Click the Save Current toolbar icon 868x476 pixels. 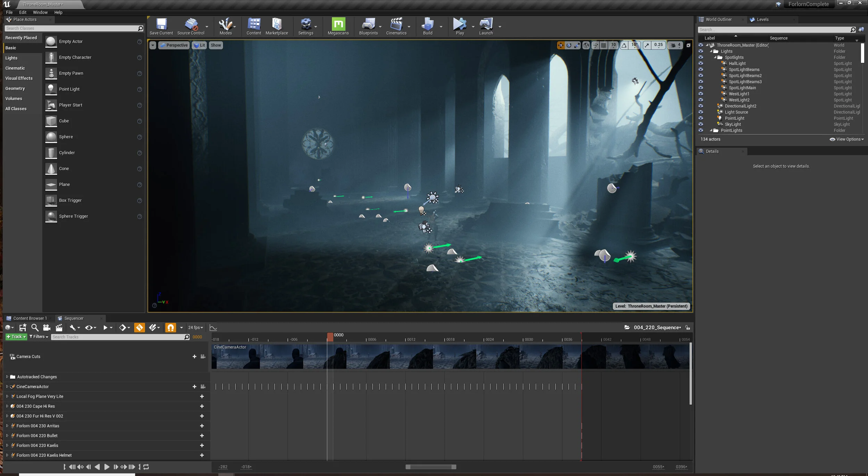point(161,26)
